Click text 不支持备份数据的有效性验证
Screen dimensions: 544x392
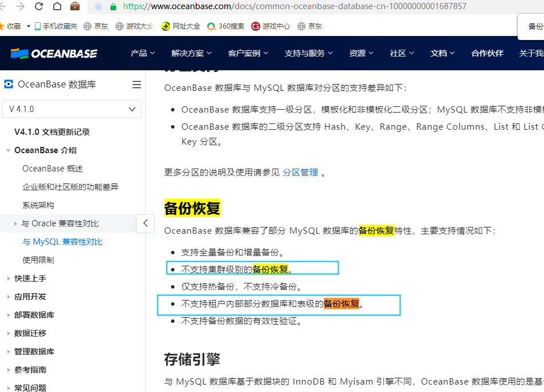click(241, 321)
